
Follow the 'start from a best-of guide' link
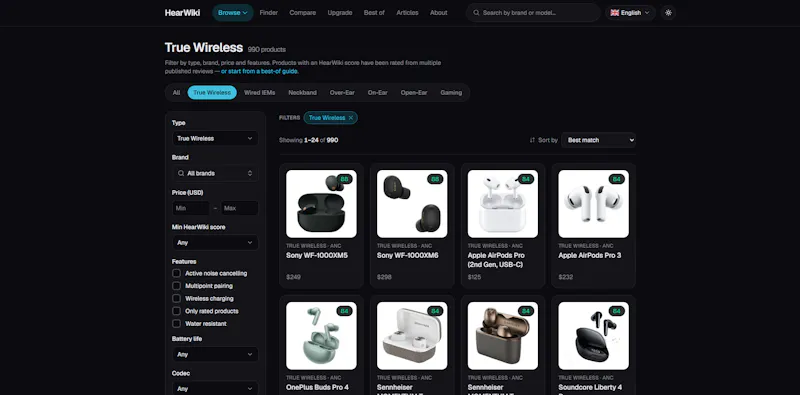pos(260,71)
